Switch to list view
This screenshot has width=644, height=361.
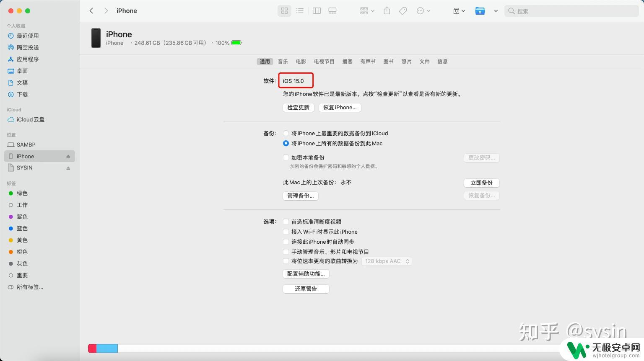(300, 11)
